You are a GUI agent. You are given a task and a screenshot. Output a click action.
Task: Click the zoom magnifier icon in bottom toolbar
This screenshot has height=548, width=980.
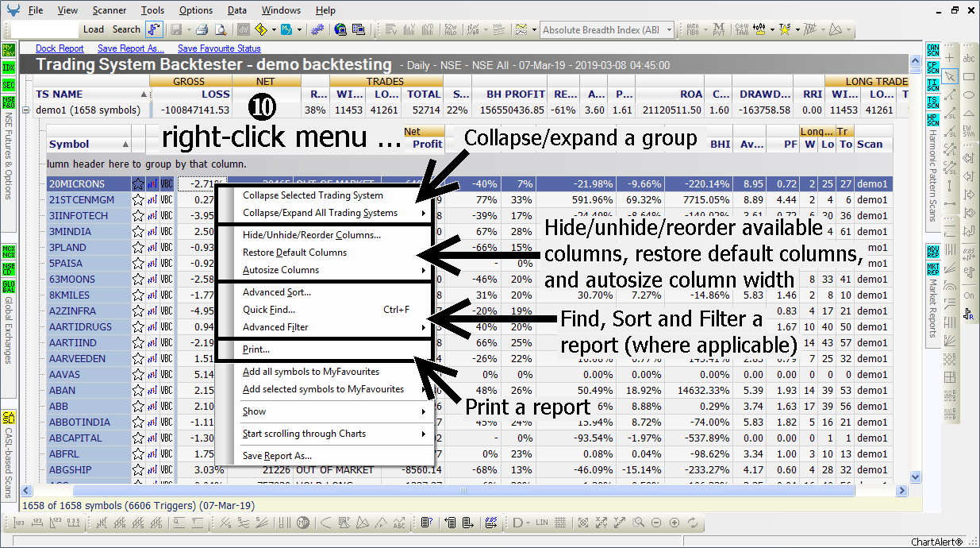(x=640, y=523)
